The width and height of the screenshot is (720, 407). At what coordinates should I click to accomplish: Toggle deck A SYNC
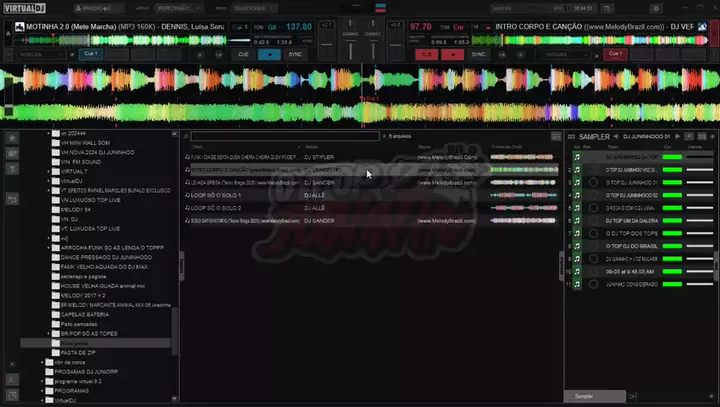click(295, 55)
